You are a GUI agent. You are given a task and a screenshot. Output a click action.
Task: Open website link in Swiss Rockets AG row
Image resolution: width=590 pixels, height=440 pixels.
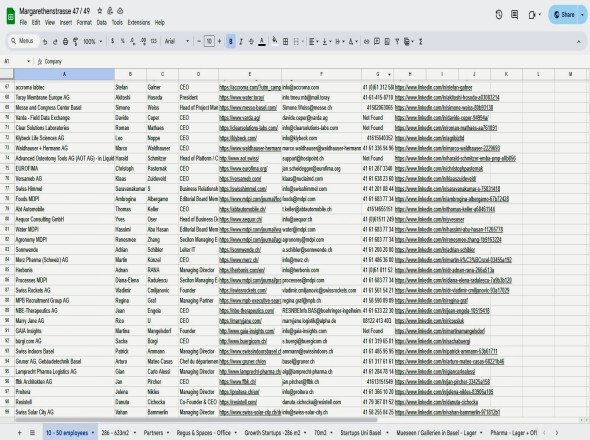[x=243, y=291]
